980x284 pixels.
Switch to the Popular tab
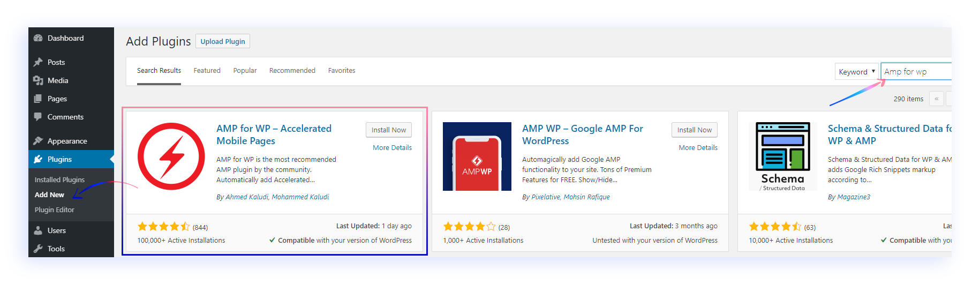click(x=245, y=71)
